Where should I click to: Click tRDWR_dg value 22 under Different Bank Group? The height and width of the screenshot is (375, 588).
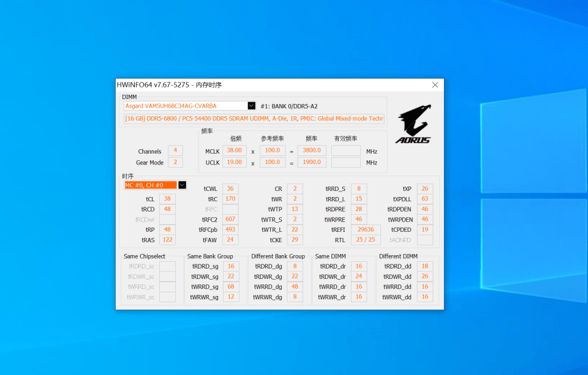point(295,276)
